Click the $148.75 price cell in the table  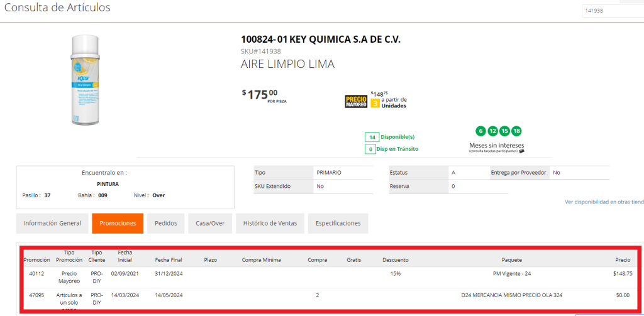(623, 273)
